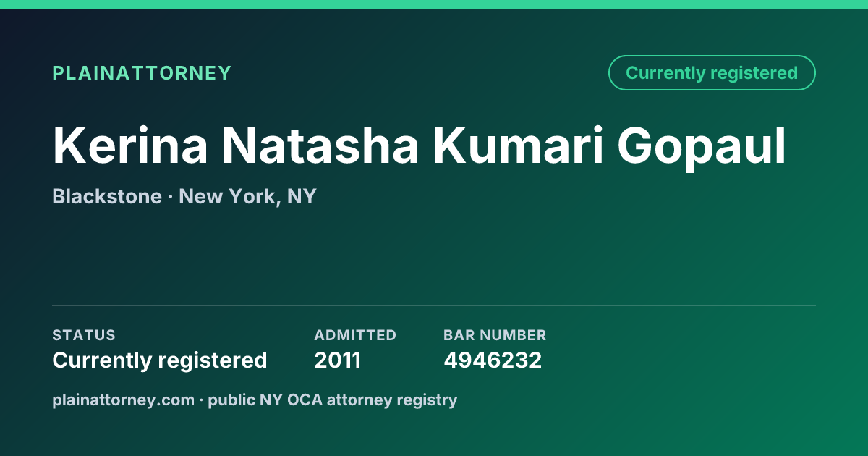The image size is (868, 456).
Task: Click the horizontal divider line above status
Action: (x=434, y=305)
